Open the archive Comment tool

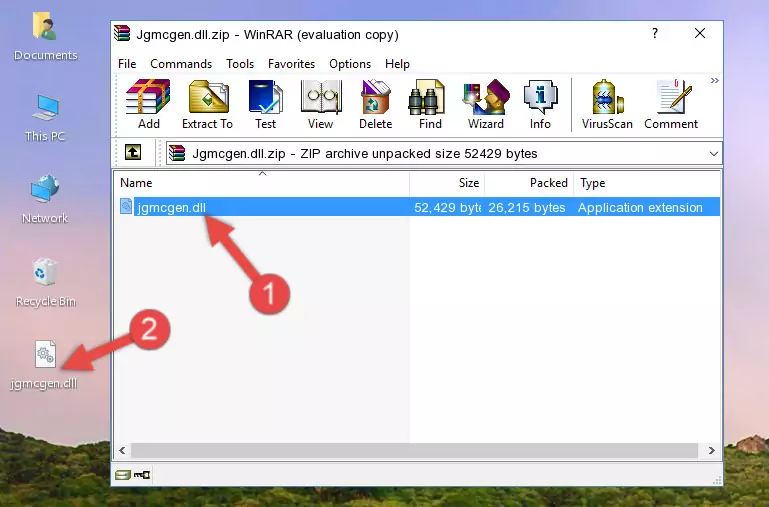click(x=671, y=104)
